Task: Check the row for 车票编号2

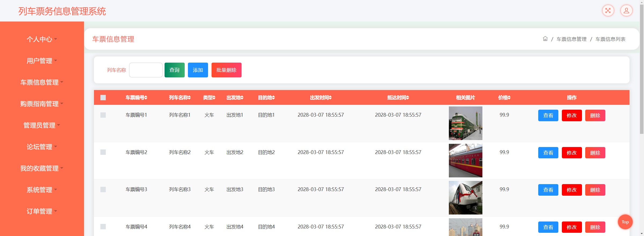Action: coord(103,152)
